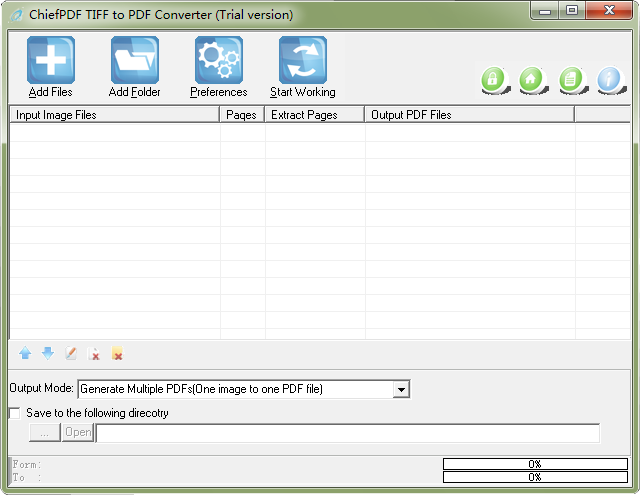Viewport: 640px width, 495px height.
Task: Click the ChiefPDF app icon in title bar
Action: (16, 16)
